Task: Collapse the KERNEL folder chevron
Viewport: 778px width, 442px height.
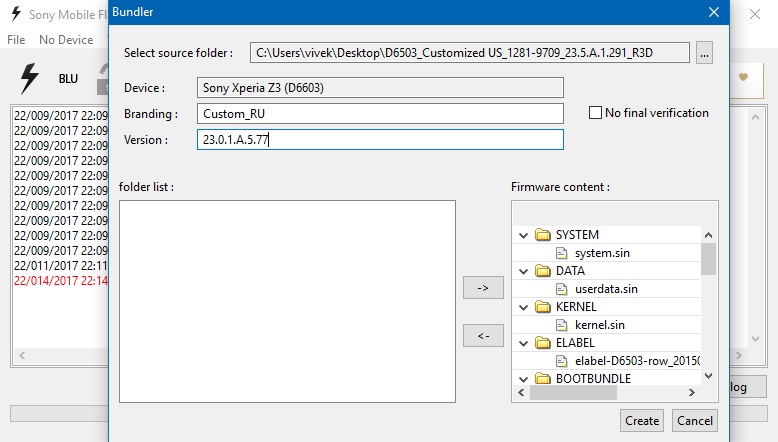Action: pyautogui.click(x=523, y=308)
